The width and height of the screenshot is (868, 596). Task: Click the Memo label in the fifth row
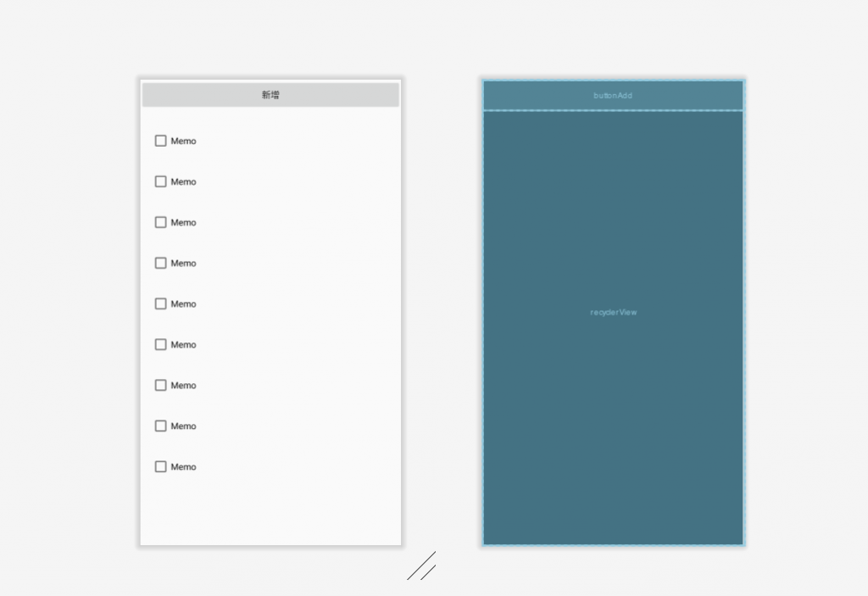[183, 304]
